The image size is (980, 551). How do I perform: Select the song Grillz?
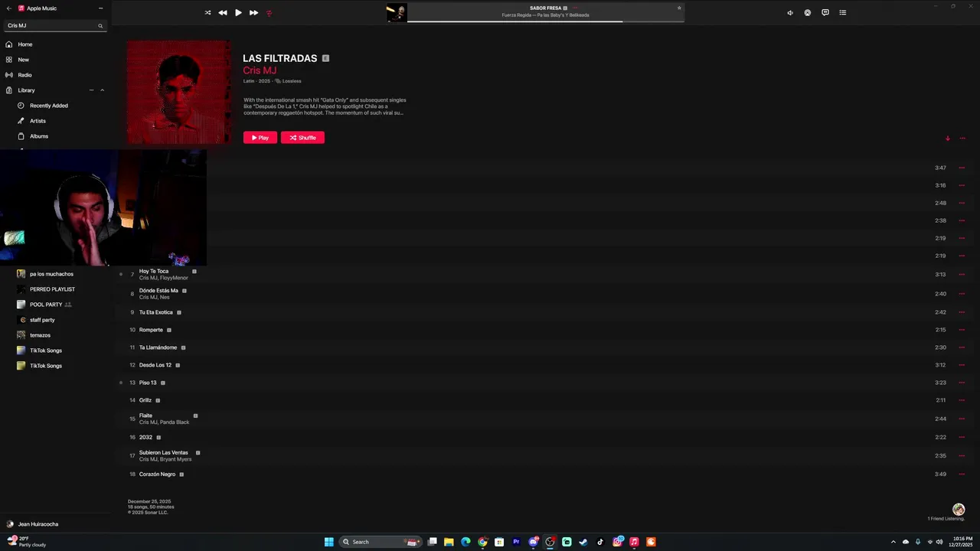(145, 400)
